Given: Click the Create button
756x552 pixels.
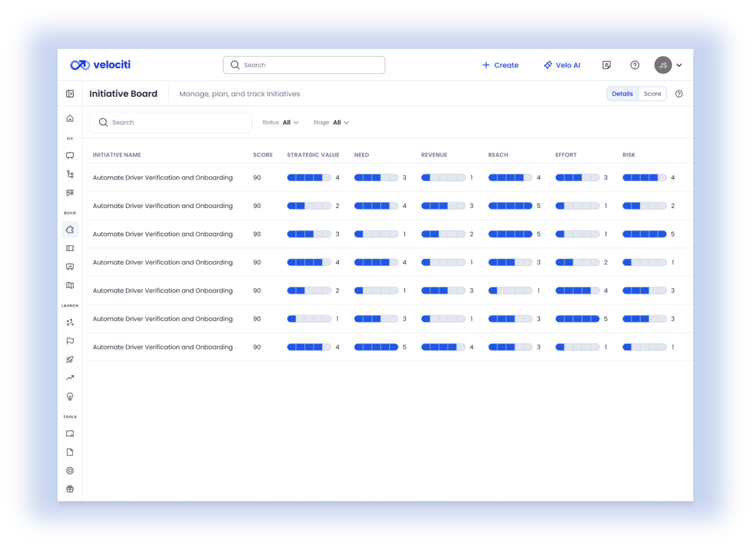Looking at the screenshot, I should tap(500, 65).
